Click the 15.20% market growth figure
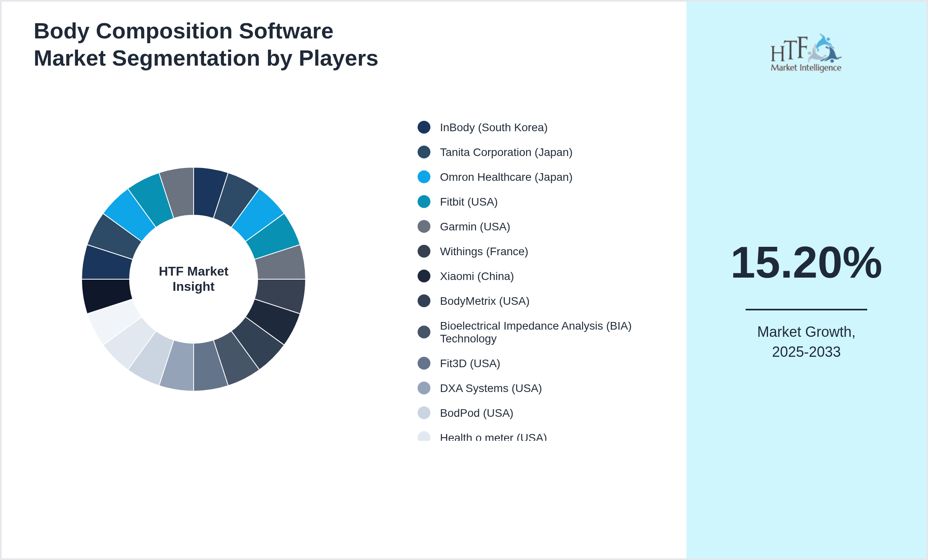This screenshot has width=928, height=560. pyautogui.click(x=806, y=262)
